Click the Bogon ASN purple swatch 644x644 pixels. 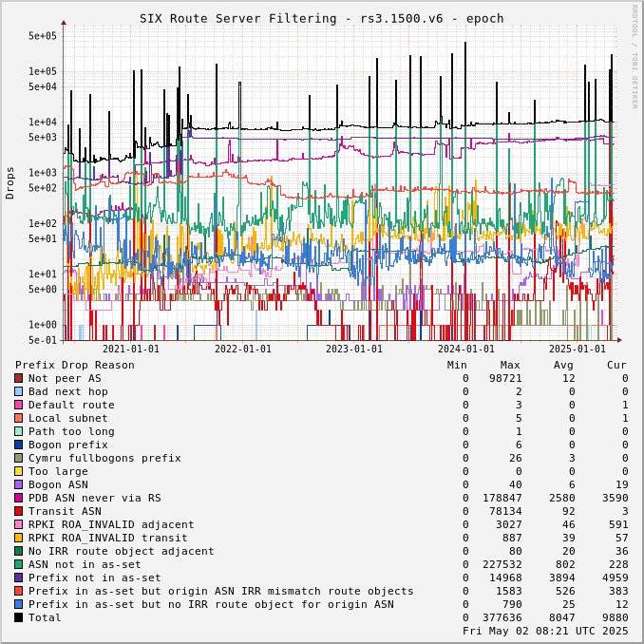[x=18, y=484]
